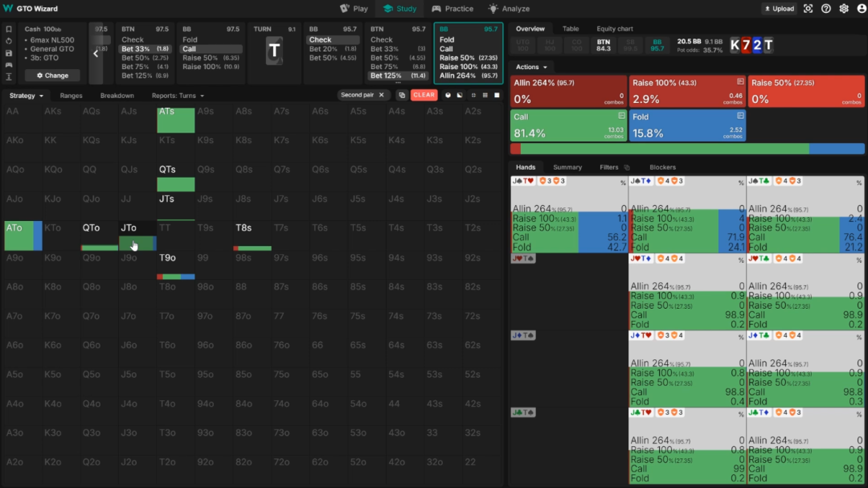The width and height of the screenshot is (868, 488).
Task: Click the Upload button
Action: click(780, 9)
